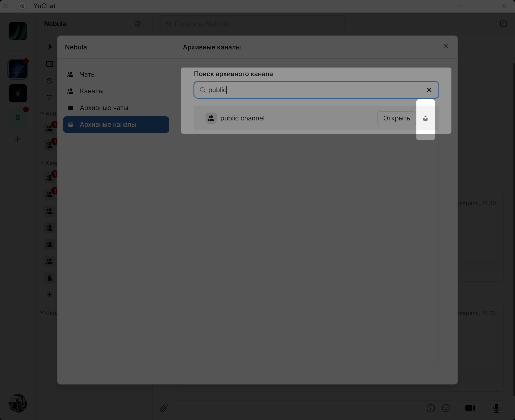515x420 pixels.
Task: Open the help icon at top right
Action: click(x=503, y=24)
